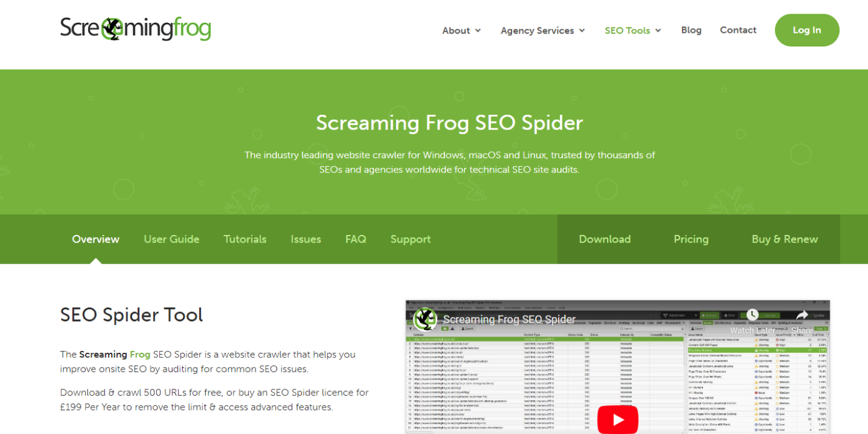Click the video title Screaming Frog SEO Spider

coord(510,320)
